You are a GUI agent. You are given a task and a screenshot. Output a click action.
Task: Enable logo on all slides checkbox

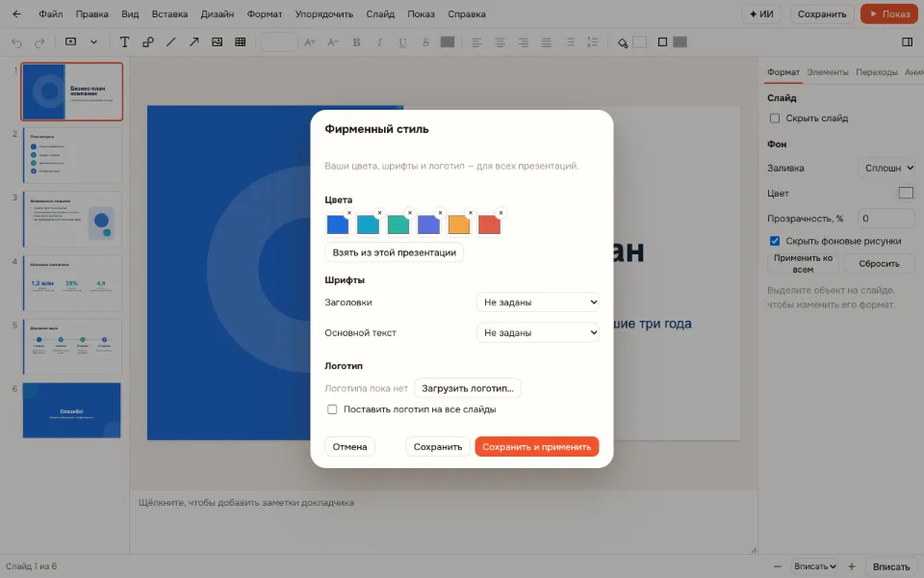[x=332, y=409]
